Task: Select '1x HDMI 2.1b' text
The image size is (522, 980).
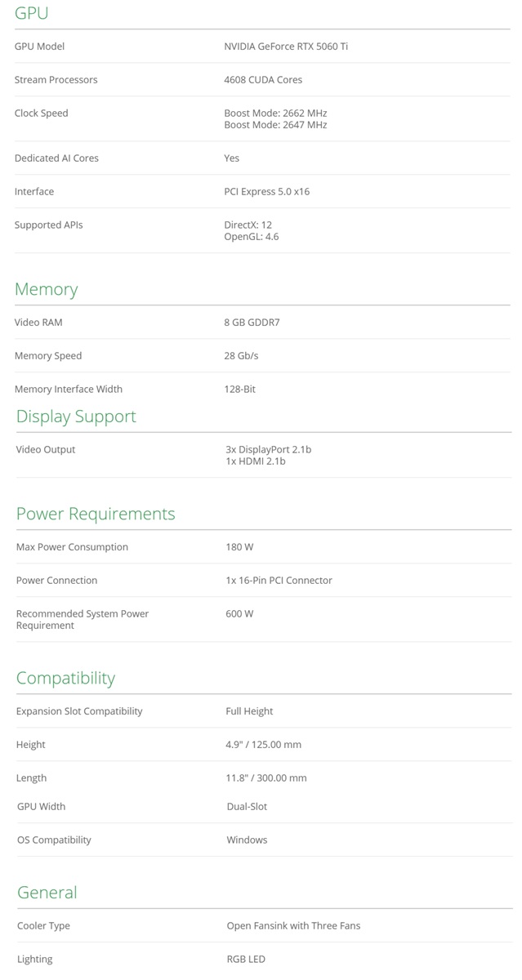Action: 256,461
